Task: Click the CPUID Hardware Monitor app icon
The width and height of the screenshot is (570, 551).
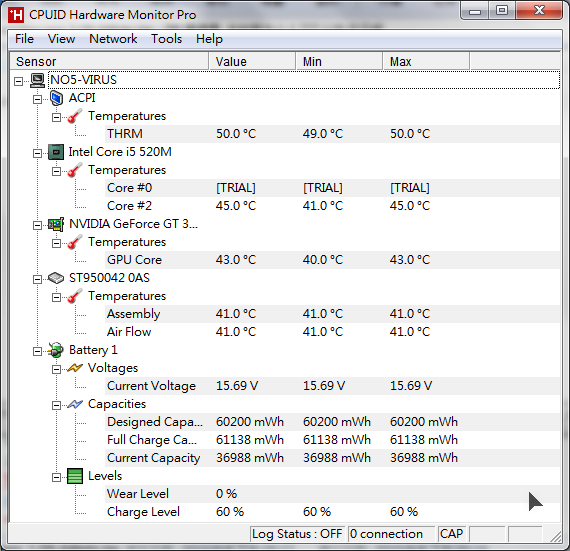Action: [16, 15]
